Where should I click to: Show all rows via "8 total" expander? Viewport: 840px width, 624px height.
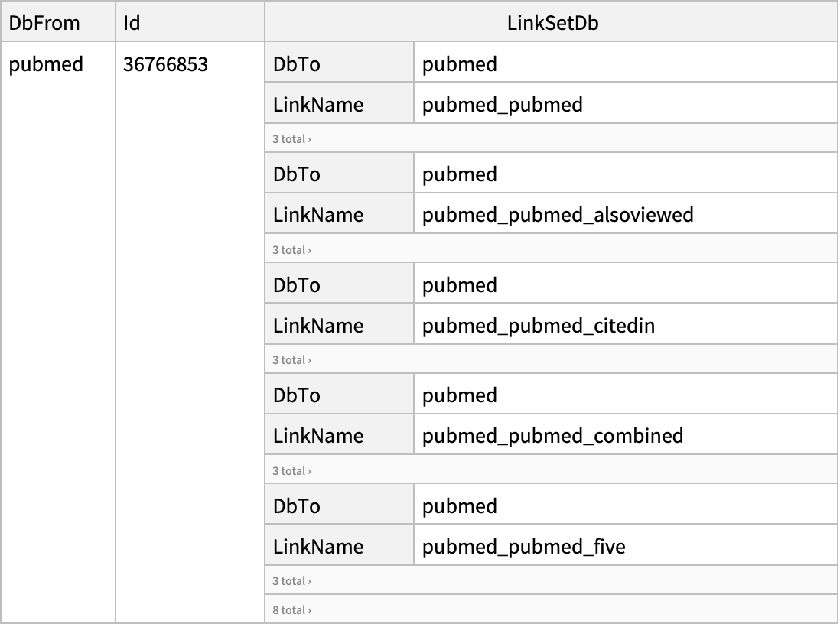[x=291, y=610]
